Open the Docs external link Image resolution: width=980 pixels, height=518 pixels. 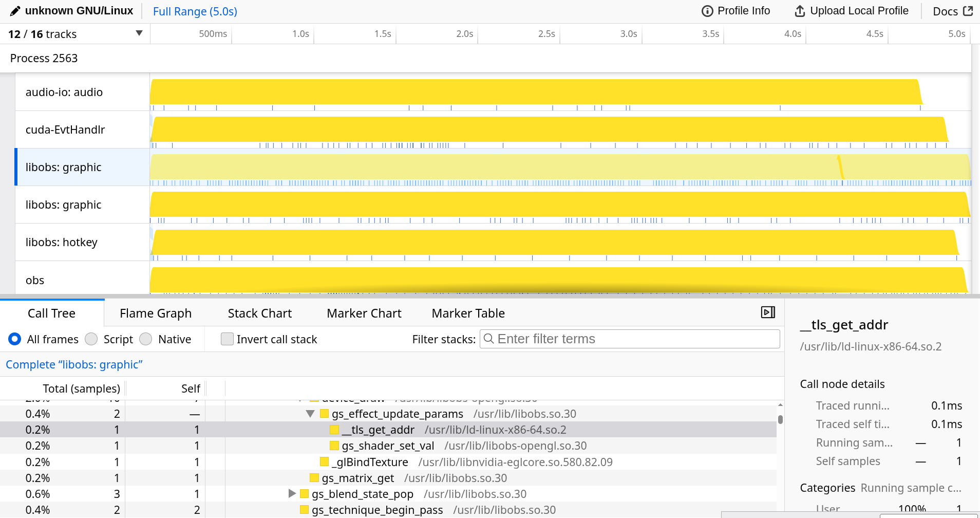tap(953, 11)
